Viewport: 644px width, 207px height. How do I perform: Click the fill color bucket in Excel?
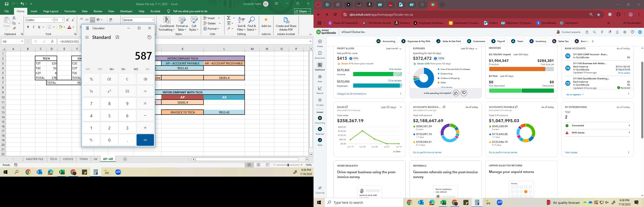(x=60, y=27)
